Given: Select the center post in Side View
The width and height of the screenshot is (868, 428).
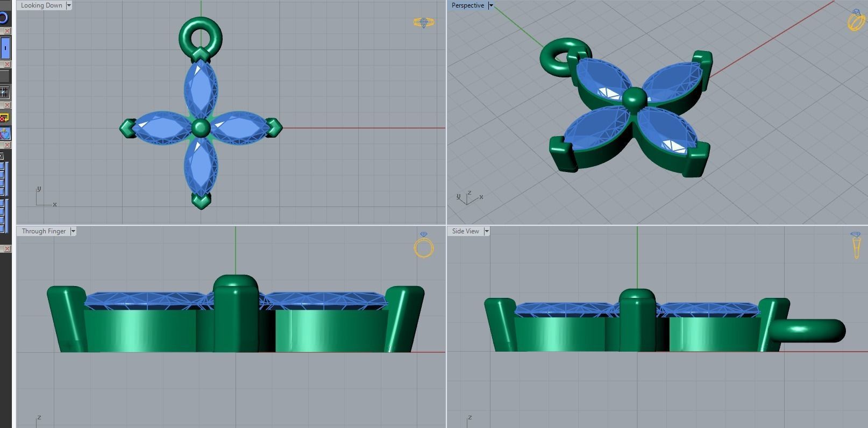Looking at the screenshot, I should (x=637, y=320).
